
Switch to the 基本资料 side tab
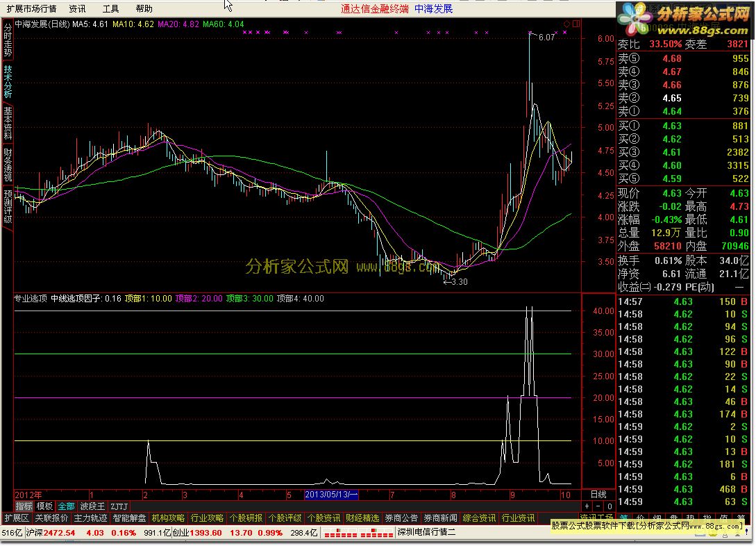8,124
